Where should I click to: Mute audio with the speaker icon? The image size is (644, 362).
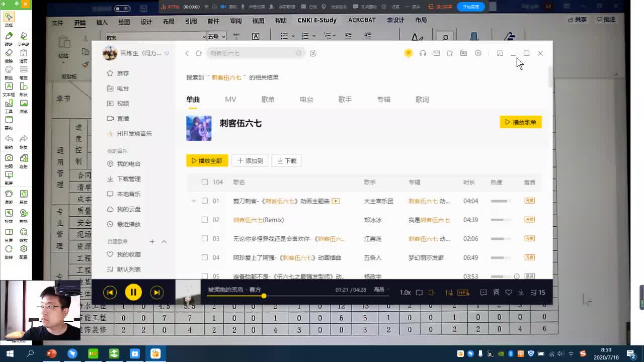tap(432, 293)
